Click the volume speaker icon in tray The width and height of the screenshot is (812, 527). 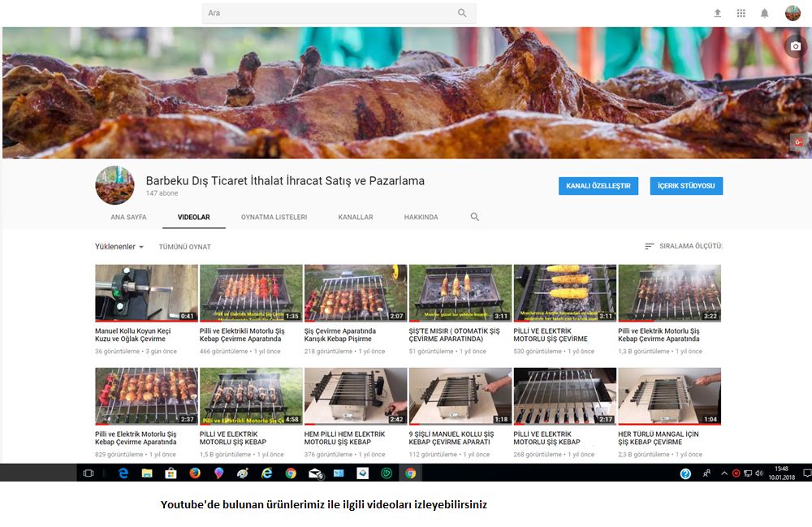759,473
